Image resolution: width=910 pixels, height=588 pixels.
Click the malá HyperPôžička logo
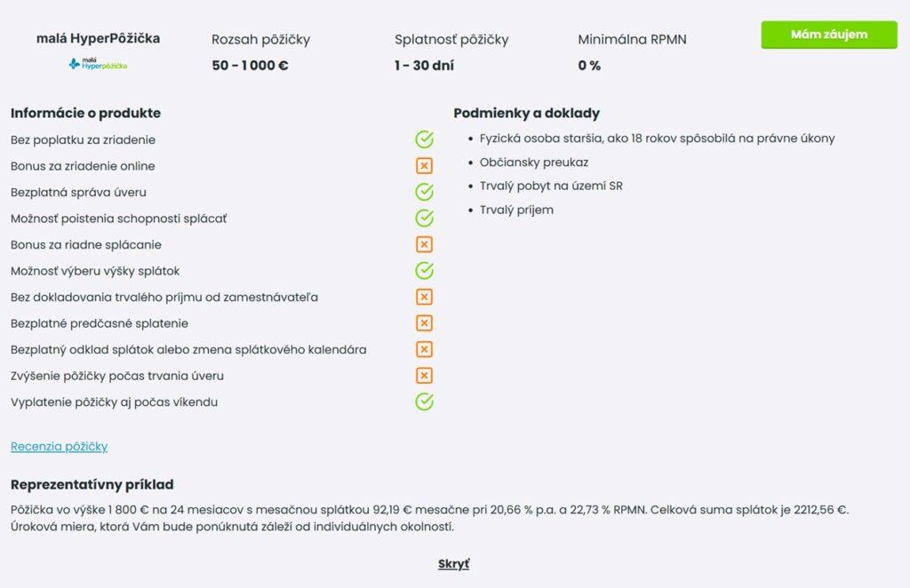tap(98, 64)
